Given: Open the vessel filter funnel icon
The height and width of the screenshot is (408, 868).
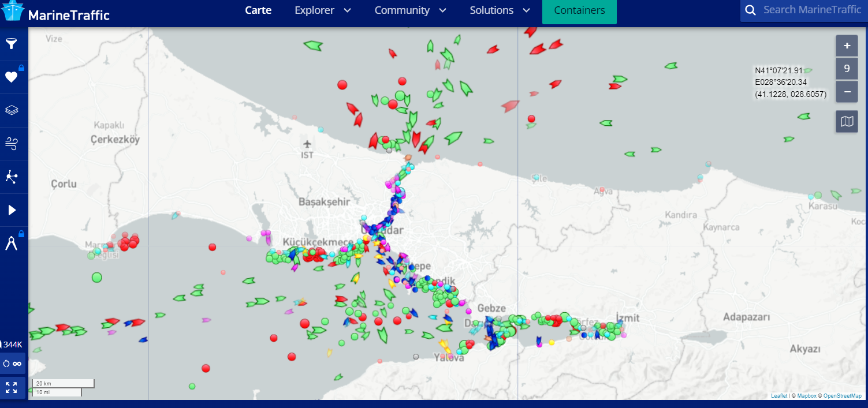Looking at the screenshot, I should pos(12,44).
